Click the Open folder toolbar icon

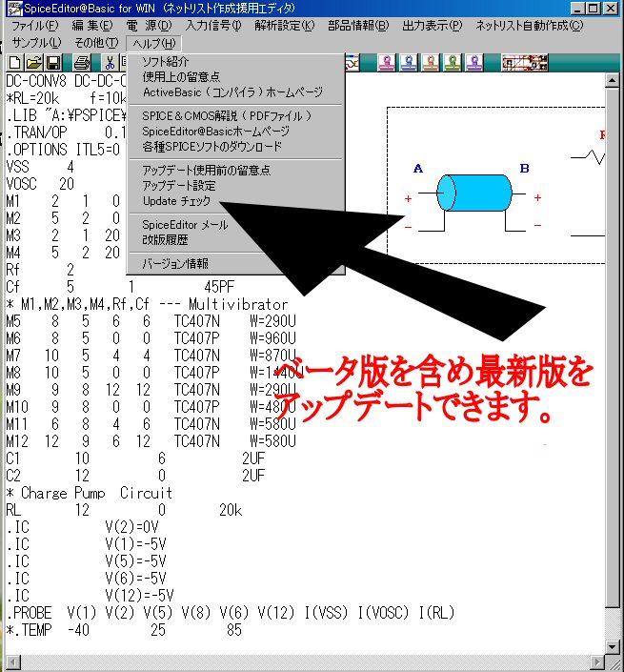point(34,63)
